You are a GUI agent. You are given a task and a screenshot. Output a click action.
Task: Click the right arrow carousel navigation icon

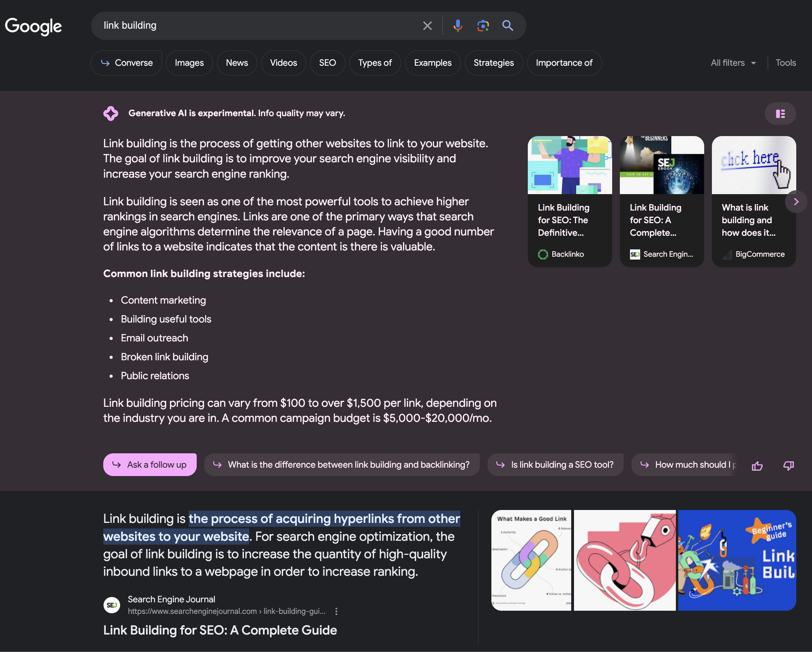(796, 201)
